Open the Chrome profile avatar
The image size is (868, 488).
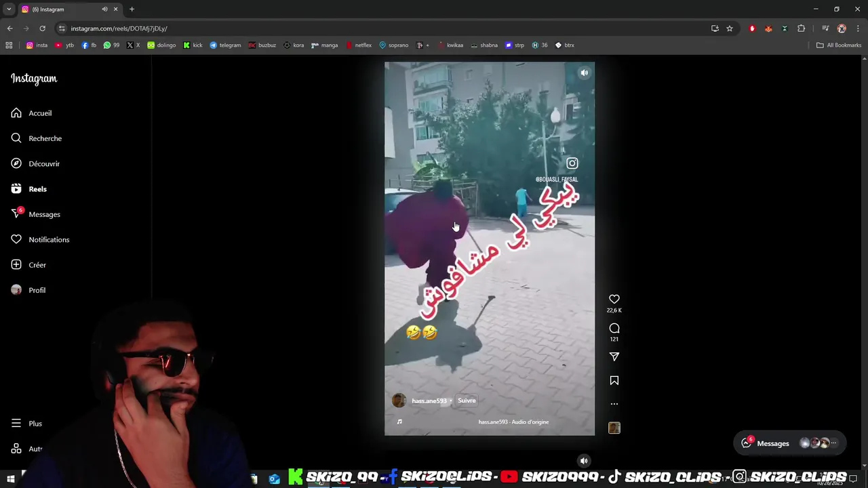pyautogui.click(x=842, y=28)
